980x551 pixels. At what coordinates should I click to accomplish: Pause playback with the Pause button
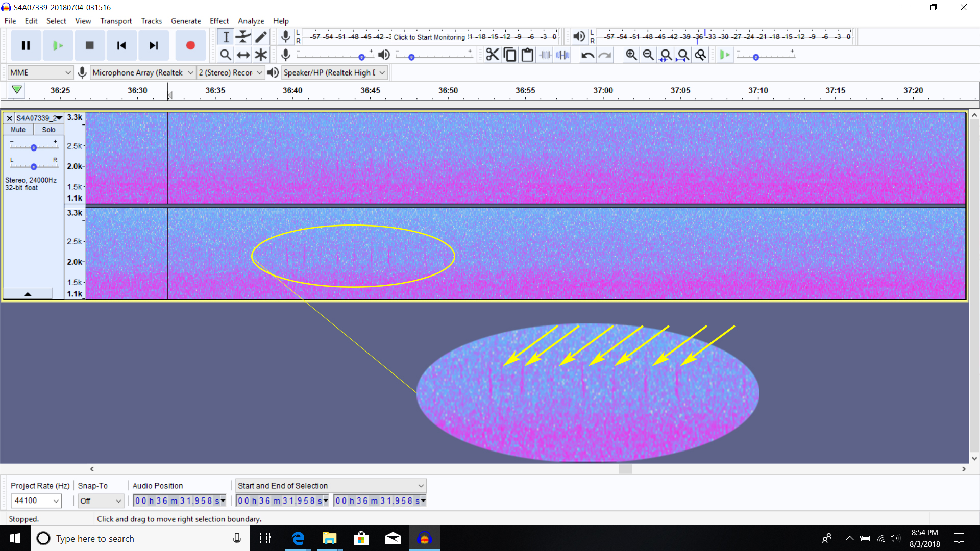pos(26,45)
